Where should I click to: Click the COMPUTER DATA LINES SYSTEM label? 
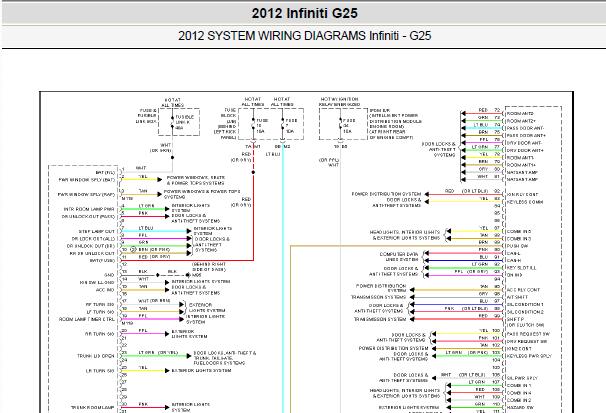click(x=399, y=257)
